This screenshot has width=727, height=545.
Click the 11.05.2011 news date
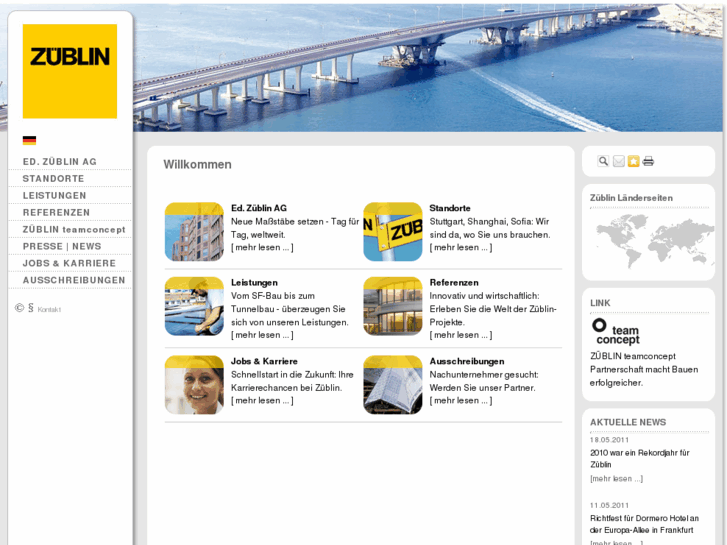[609, 505]
